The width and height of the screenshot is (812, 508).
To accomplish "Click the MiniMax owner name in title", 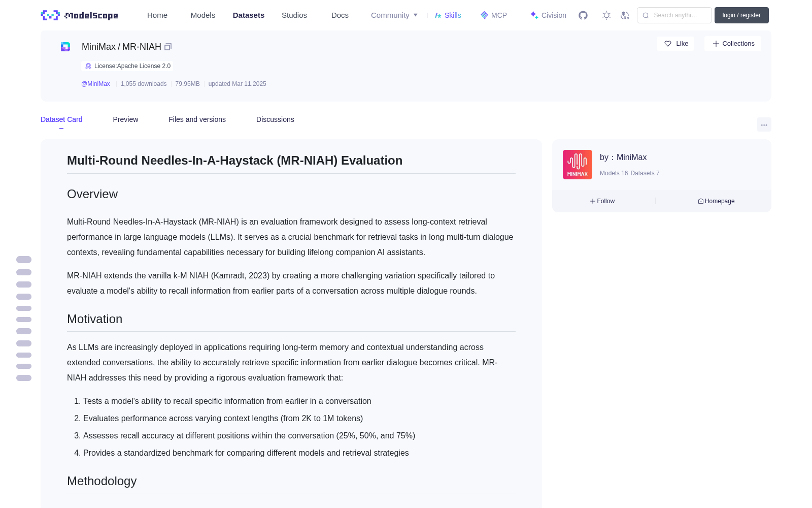I will (x=98, y=47).
